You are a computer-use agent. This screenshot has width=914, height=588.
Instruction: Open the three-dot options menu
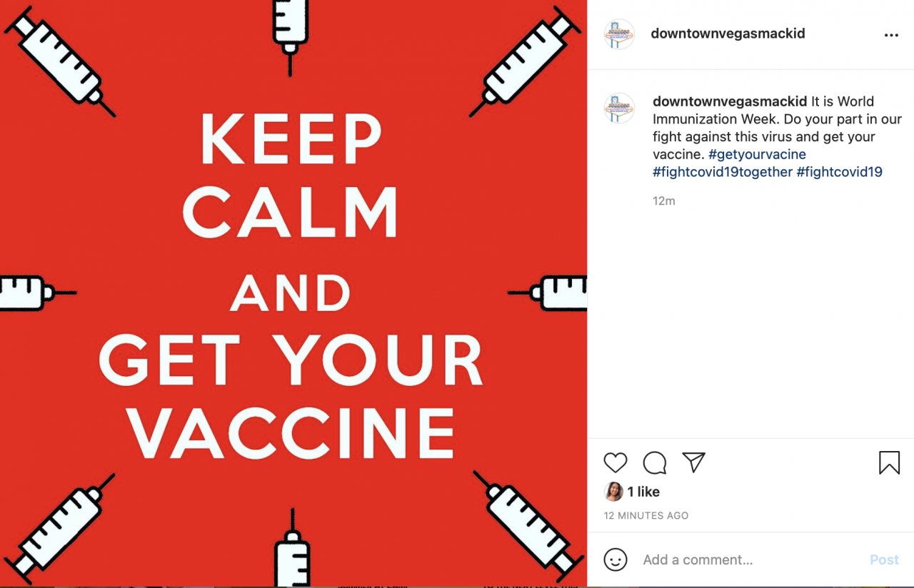pos(891,35)
